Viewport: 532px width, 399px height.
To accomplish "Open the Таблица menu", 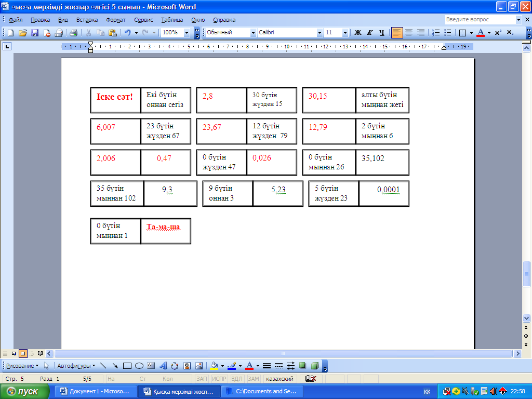I will pos(172,20).
